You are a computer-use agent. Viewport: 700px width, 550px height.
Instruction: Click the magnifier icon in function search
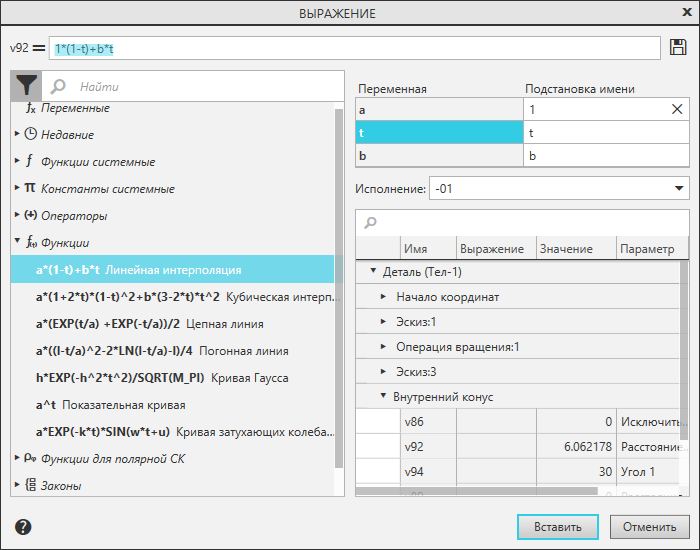[58, 87]
